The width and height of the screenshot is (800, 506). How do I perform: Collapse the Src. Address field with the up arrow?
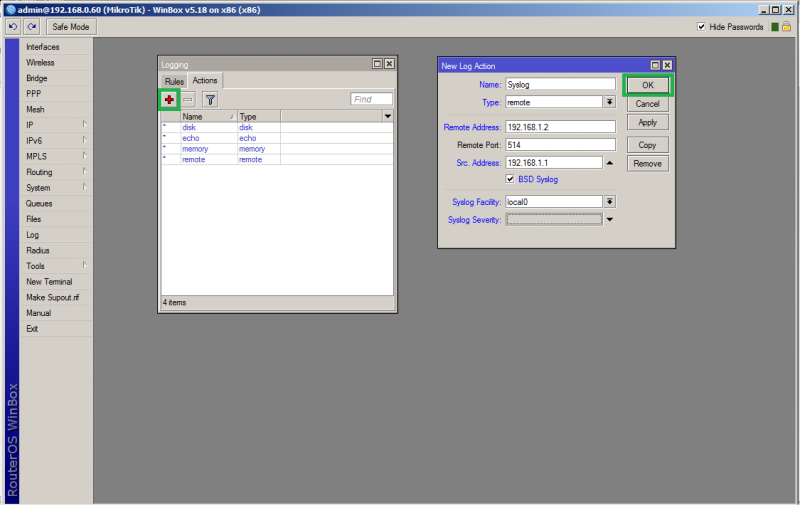click(x=609, y=162)
